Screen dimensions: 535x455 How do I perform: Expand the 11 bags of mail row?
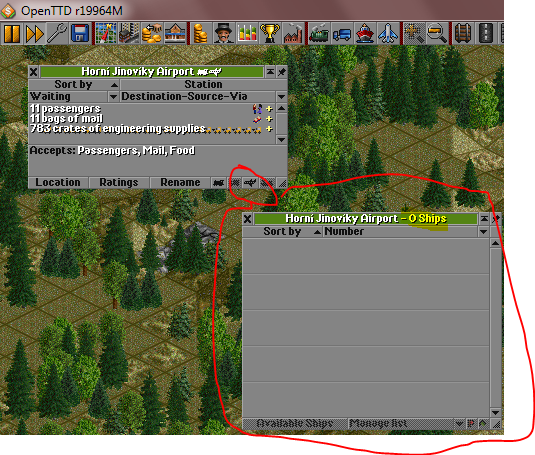pyautogui.click(x=269, y=119)
